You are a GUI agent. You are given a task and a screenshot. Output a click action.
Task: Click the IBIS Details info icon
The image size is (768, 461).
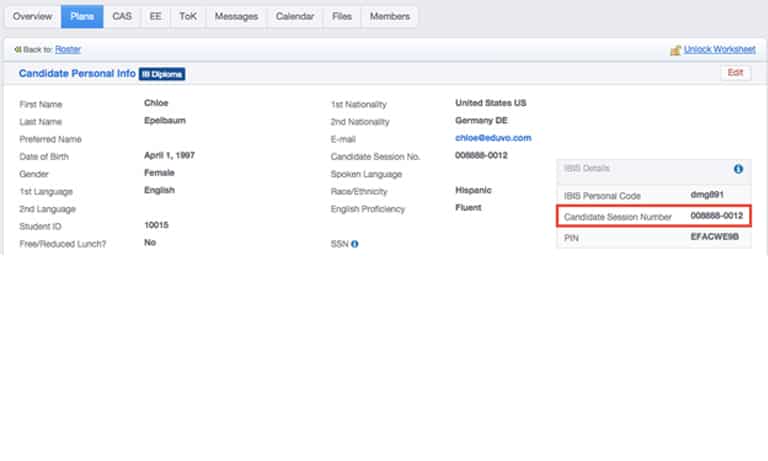[x=738, y=169]
